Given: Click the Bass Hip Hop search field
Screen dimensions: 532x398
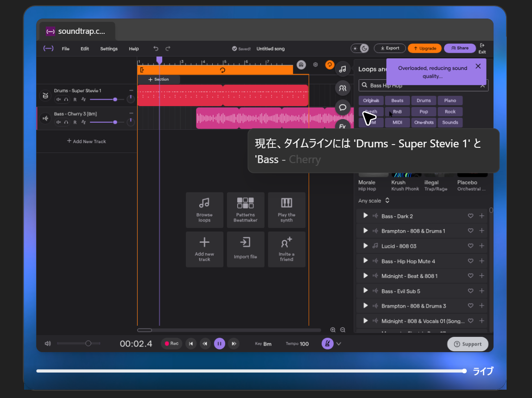Looking at the screenshot, I should coord(423,86).
